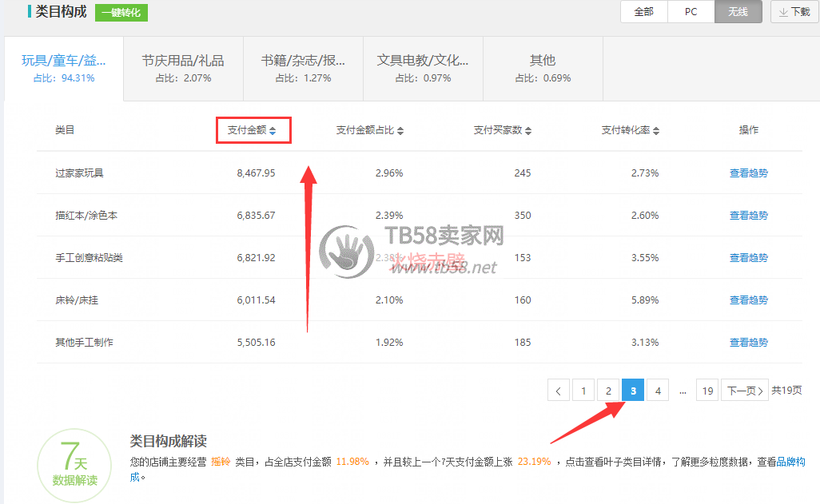Go to previous page arrow
820x504 pixels.
click(558, 391)
